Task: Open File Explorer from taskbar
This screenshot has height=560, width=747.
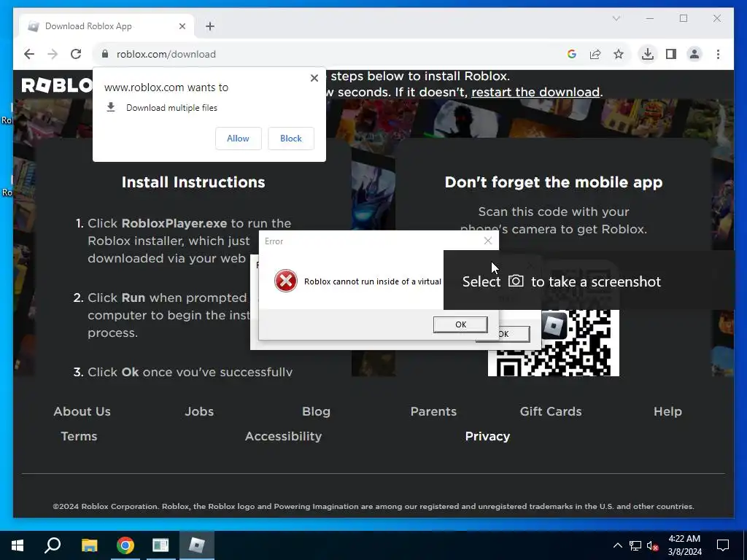Action: coord(89,545)
